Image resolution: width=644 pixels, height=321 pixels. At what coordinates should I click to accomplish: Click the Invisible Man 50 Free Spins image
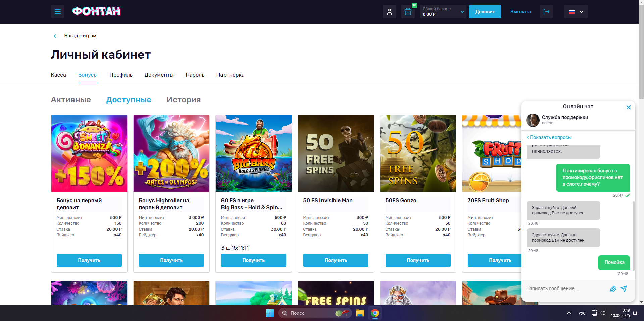(x=336, y=153)
